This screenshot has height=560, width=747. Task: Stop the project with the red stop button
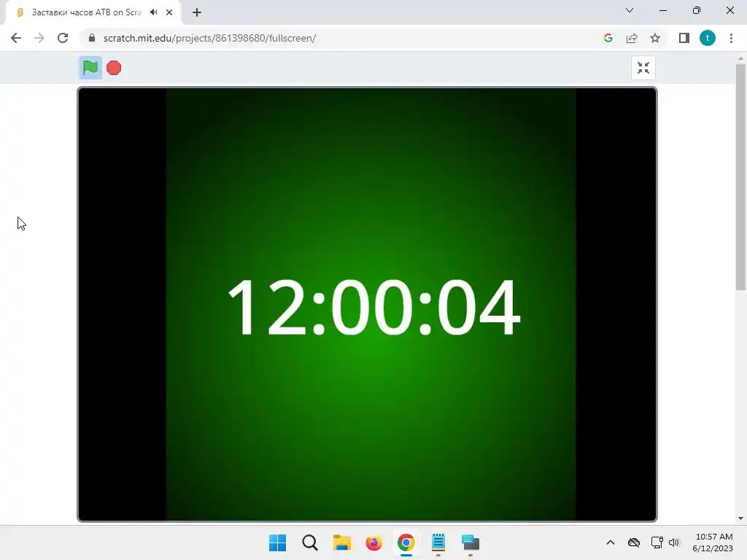click(x=114, y=68)
